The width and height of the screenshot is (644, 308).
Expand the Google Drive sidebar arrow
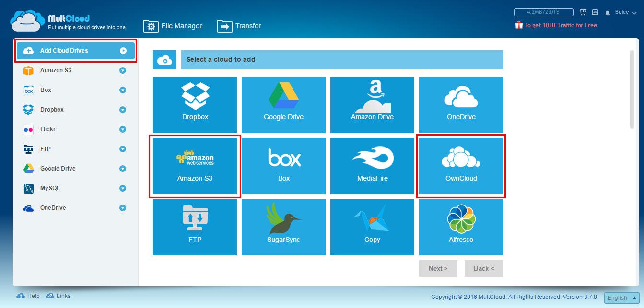(x=123, y=169)
